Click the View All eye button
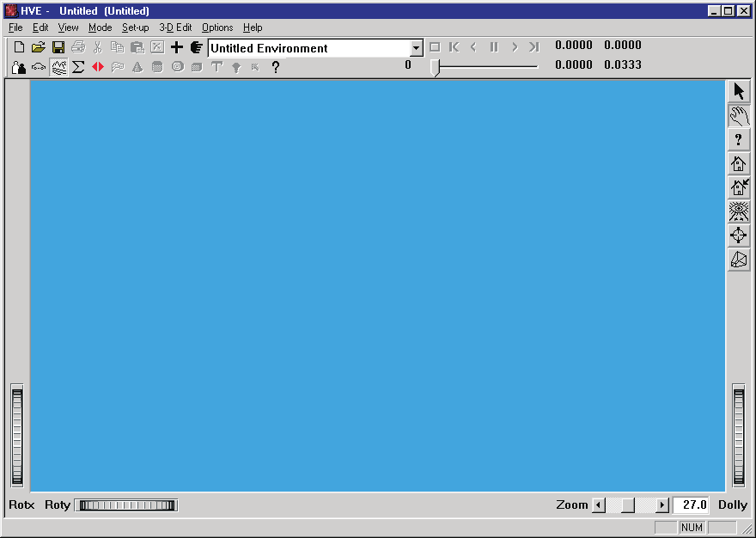 coord(739,211)
